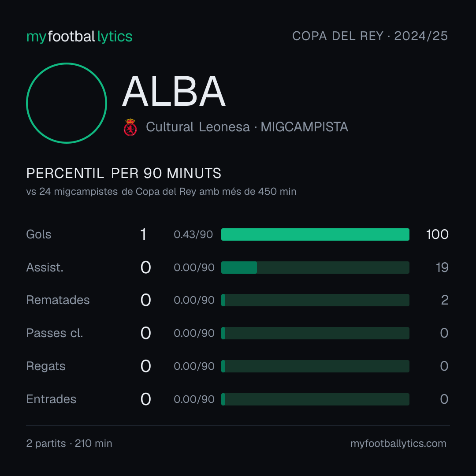Click the Passes cl. percentile bar
The height and width of the screenshot is (476, 476).
(x=315, y=333)
